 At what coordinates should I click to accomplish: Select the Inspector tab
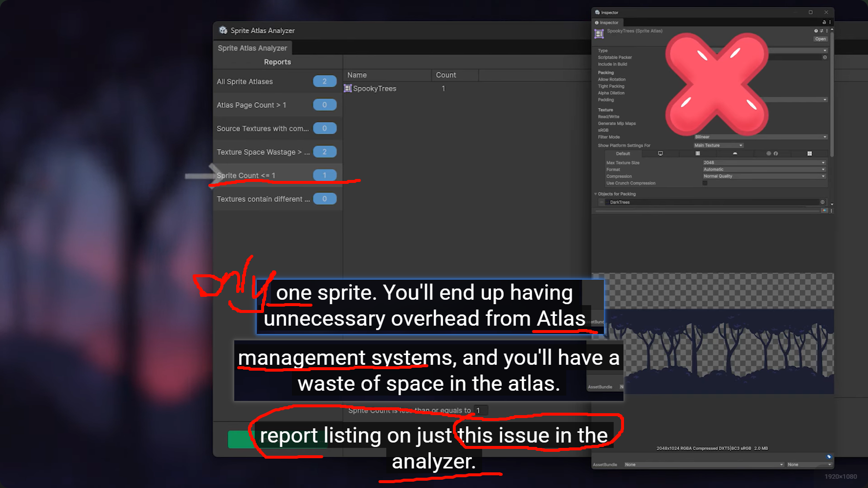click(607, 22)
